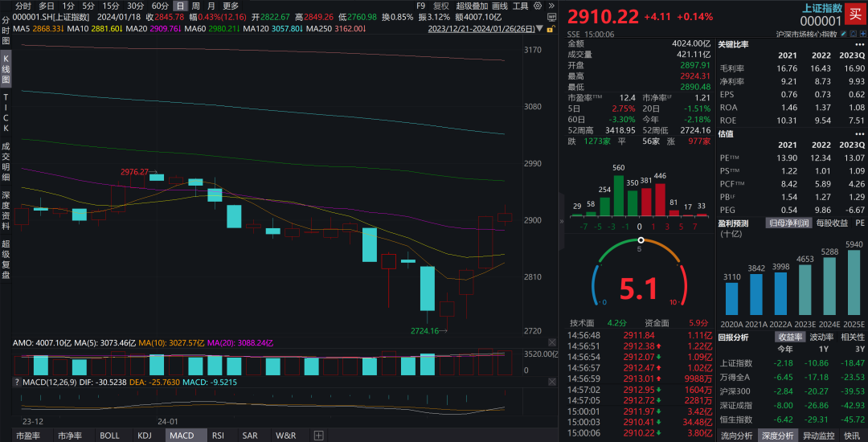Select the 日 daily period
The height and width of the screenshot is (442, 868).
[x=180, y=6]
